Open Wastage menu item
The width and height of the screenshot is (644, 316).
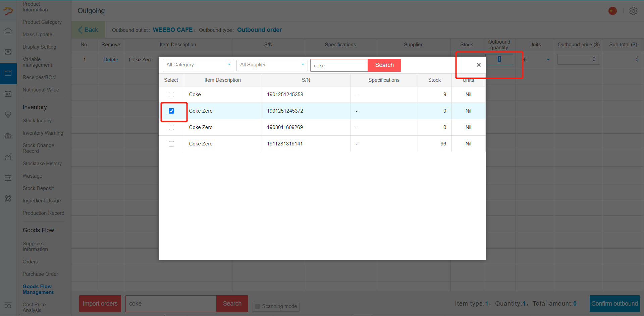coord(33,176)
